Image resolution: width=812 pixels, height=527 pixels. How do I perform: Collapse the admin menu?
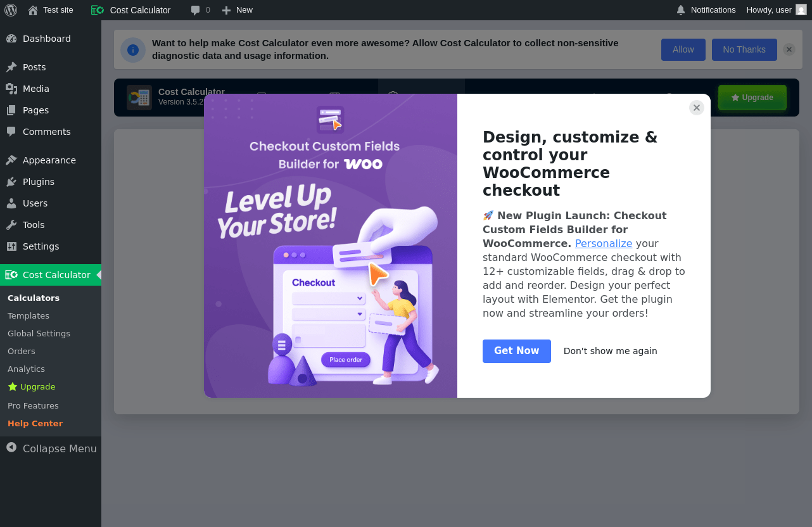pyautogui.click(x=51, y=448)
